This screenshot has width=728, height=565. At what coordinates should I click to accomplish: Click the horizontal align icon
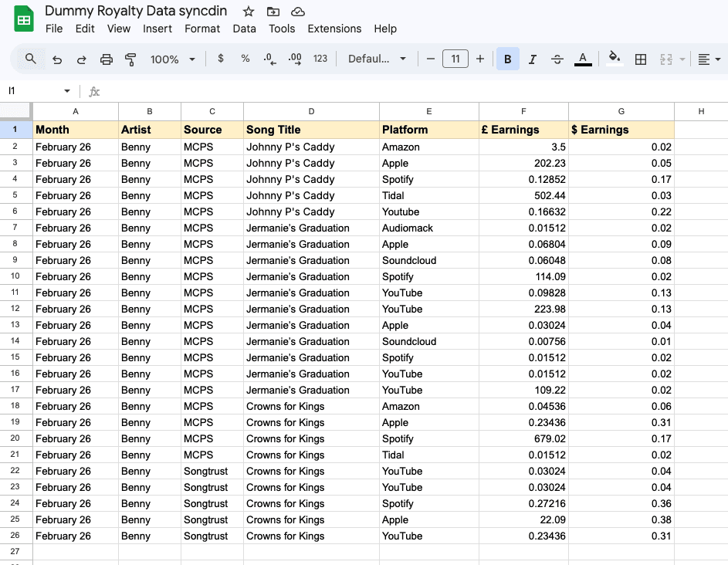coord(704,59)
